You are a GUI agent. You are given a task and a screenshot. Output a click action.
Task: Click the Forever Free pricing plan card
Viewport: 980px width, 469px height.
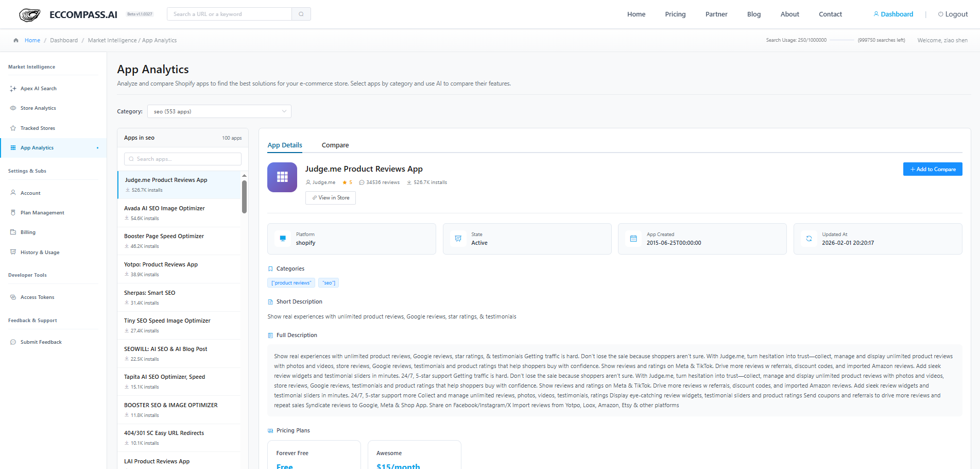[314, 455]
